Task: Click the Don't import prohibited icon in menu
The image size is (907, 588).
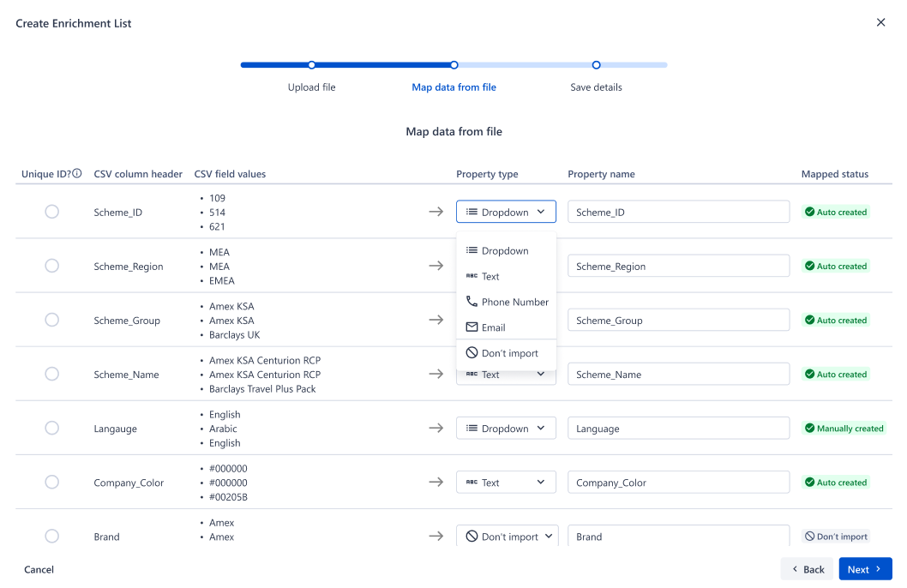Action: (472, 352)
